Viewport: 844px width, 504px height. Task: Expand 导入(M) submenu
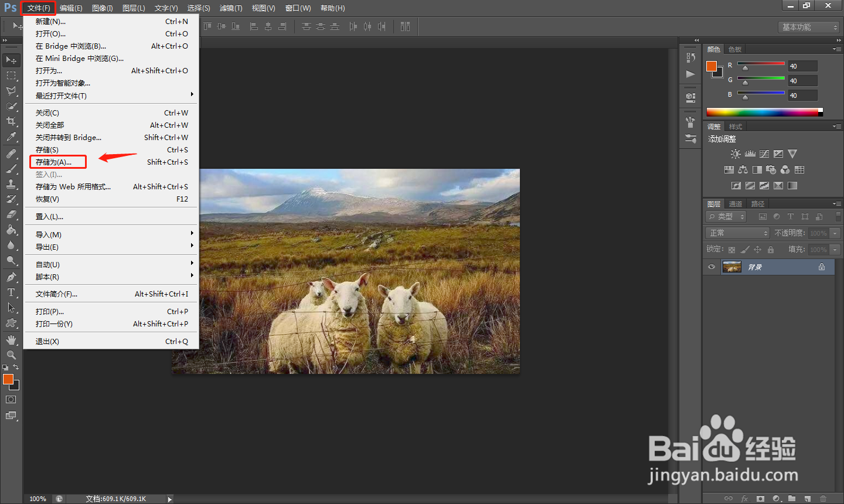tap(111, 234)
